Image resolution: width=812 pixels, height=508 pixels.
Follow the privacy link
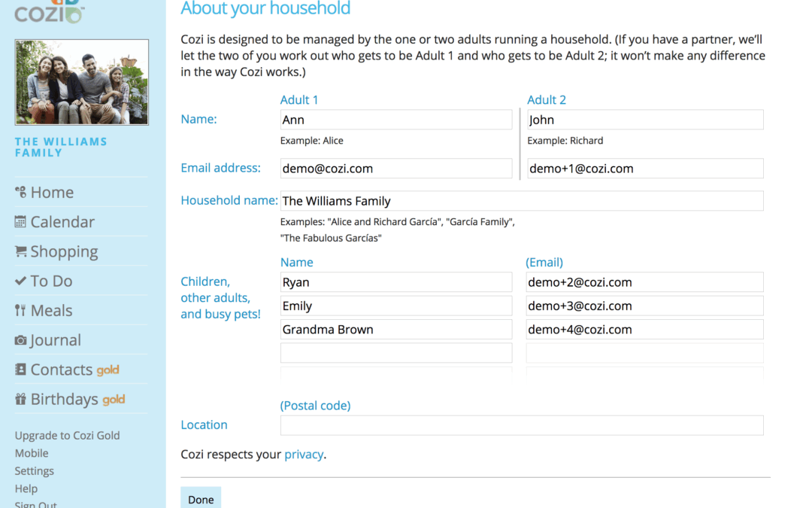tap(304, 455)
